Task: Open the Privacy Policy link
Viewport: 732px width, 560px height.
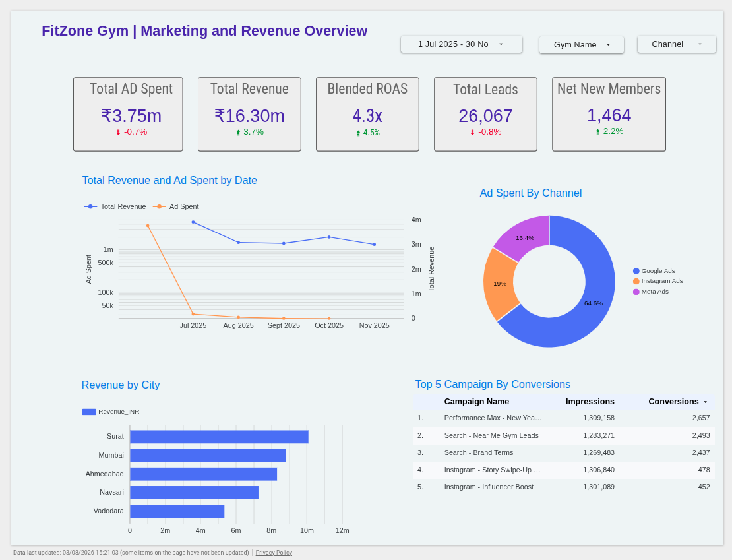Action: tap(274, 553)
